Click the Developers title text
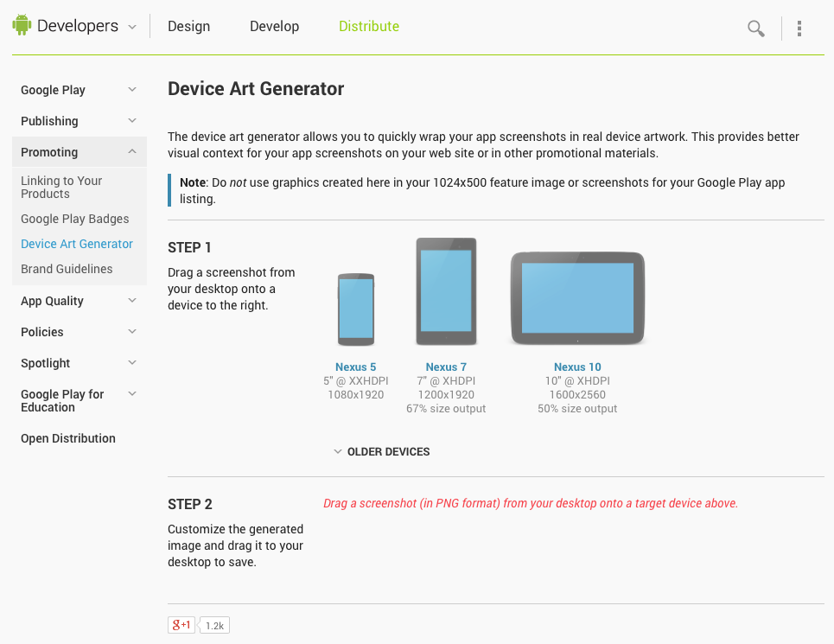The height and width of the screenshot is (644, 834). click(x=78, y=26)
